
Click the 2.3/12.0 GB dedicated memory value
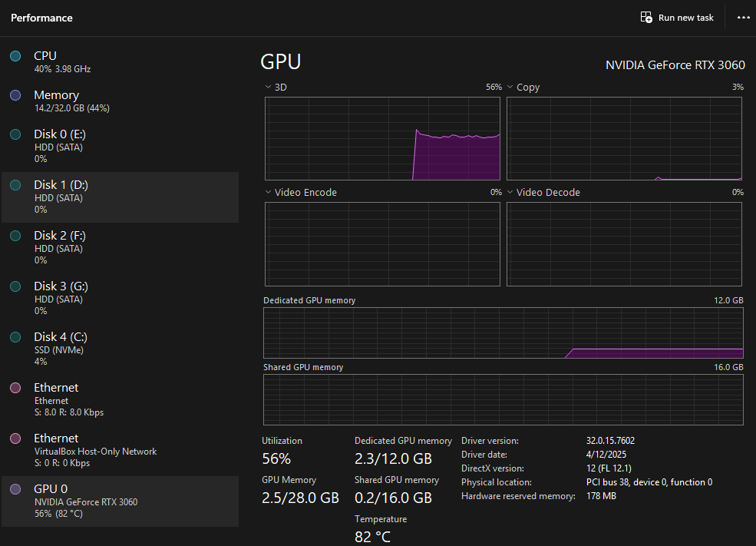pyautogui.click(x=394, y=458)
